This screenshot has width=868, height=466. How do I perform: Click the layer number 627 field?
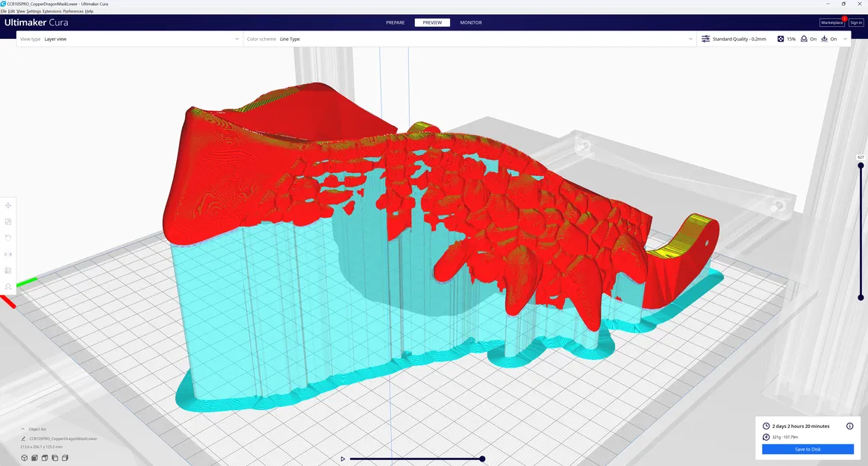click(861, 157)
